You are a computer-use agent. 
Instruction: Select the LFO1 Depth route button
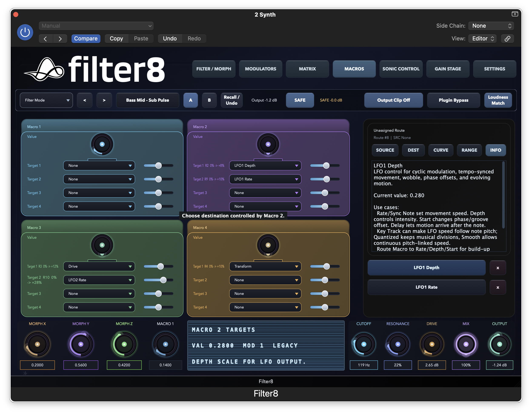(426, 268)
